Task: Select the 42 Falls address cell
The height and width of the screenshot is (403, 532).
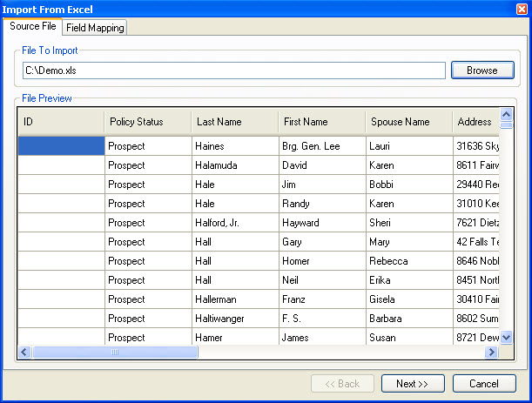Action: 476,242
